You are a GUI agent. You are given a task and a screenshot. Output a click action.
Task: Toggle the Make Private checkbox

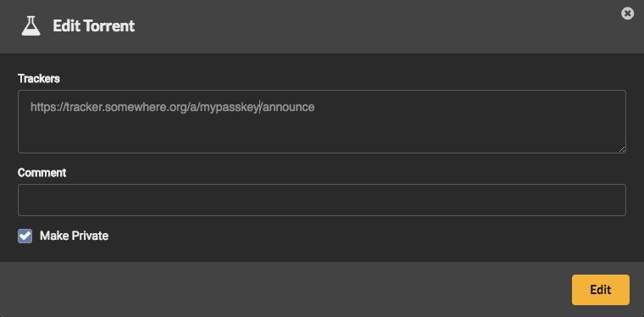[x=25, y=236]
